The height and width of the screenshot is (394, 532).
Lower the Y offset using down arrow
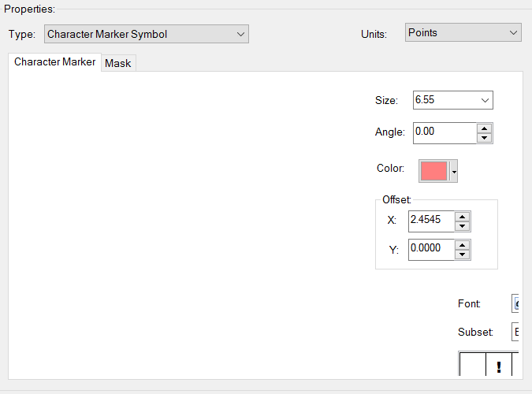tap(463, 255)
